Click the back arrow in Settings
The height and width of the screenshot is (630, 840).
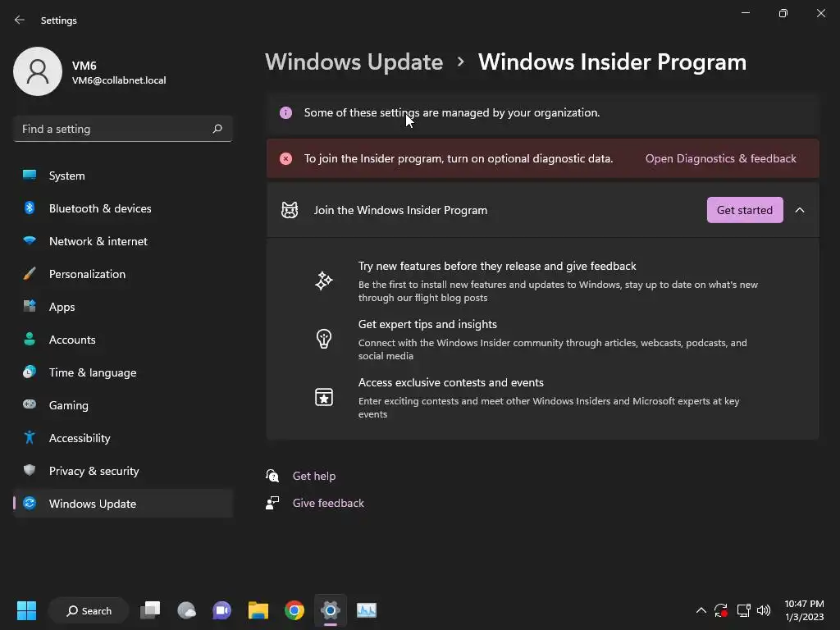click(20, 20)
